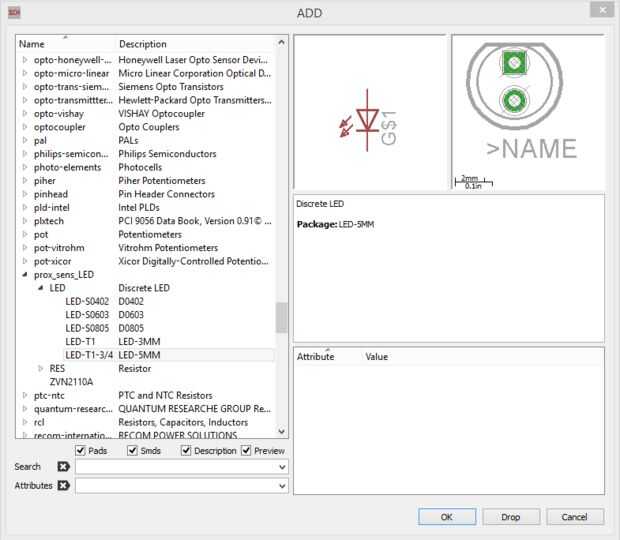This screenshot has width=620, height=540.
Task: Expand the RES resistor node
Action: tap(40, 368)
